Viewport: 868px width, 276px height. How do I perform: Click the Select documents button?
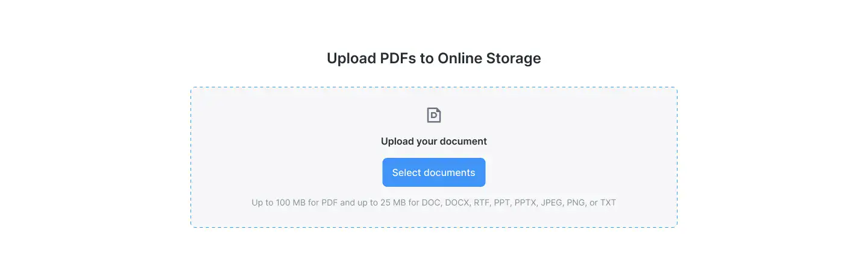click(434, 172)
